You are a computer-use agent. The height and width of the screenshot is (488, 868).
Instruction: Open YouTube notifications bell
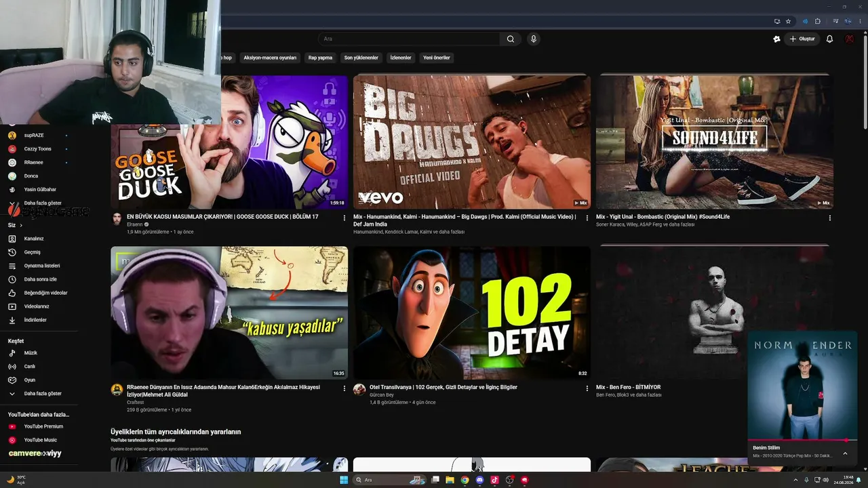point(829,39)
